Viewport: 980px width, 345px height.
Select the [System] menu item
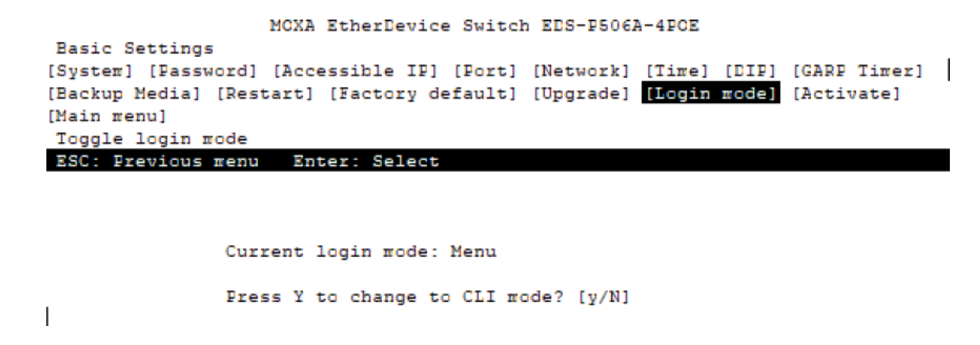89,71
